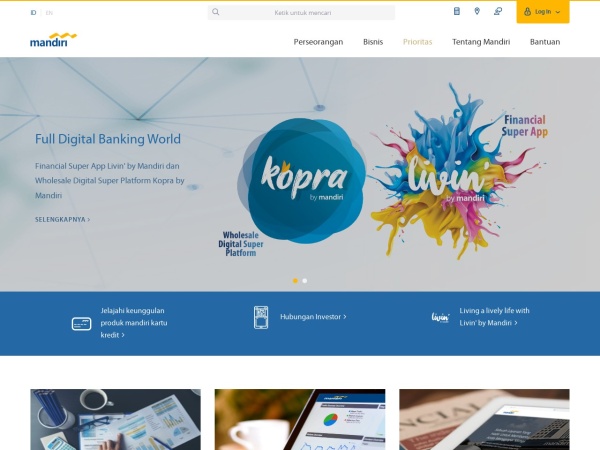600x450 pixels.
Task: Click the phone QR icon beside Hubungan Investor
Action: 261,317
